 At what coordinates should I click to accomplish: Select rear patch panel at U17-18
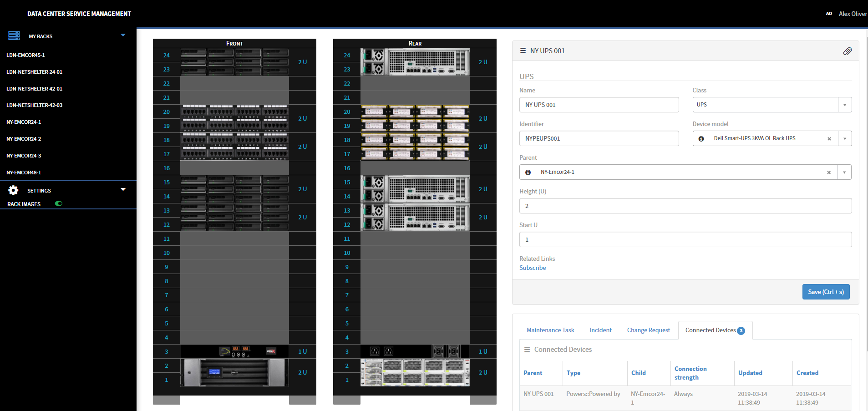(x=415, y=147)
